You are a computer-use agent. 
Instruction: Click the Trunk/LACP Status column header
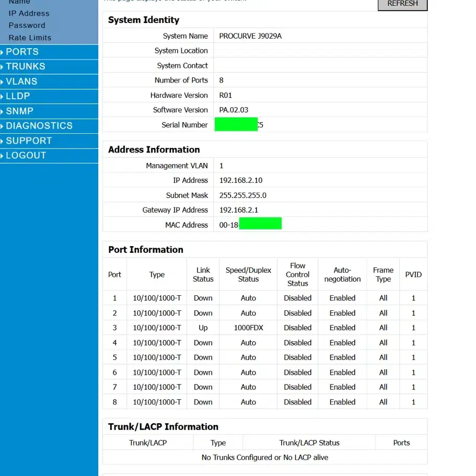309,443
